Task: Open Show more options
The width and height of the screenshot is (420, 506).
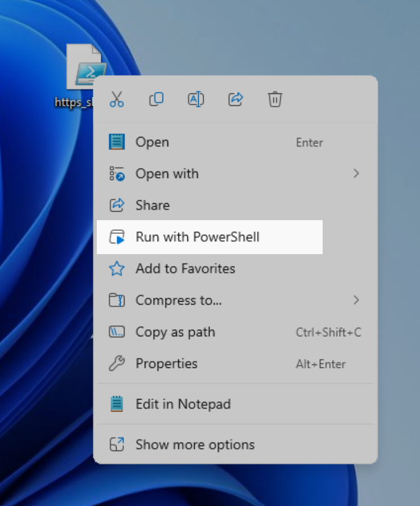Action: coord(195,445)
